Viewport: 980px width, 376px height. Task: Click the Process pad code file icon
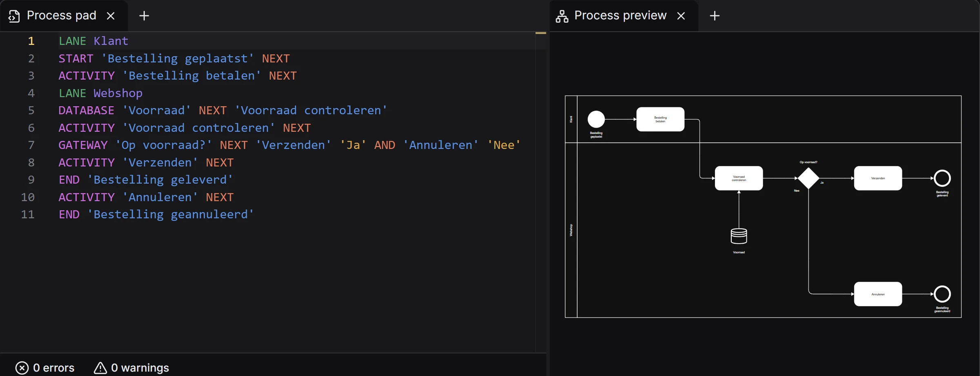[14, 16]
